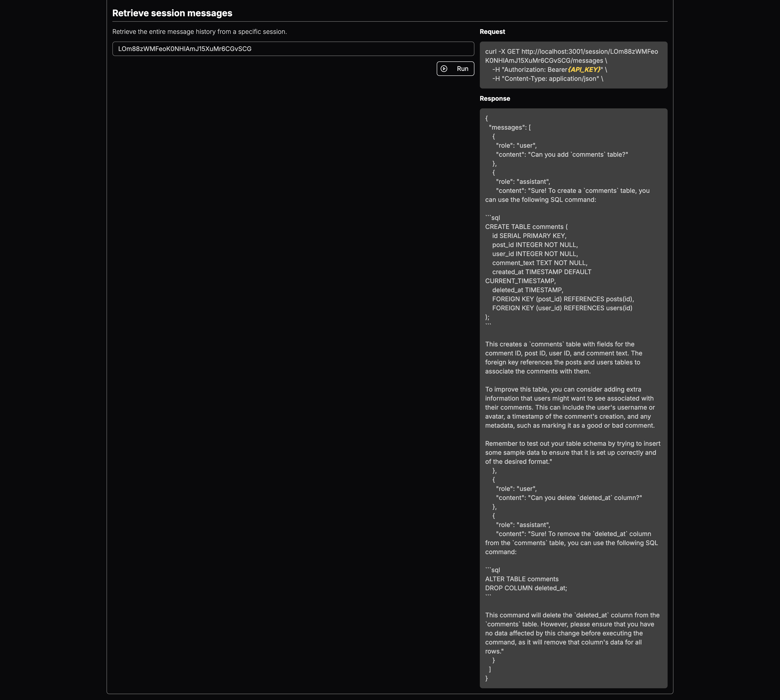Viewport: 780px width, 700px height.
Task: Click the 'id SERIAL PRIMARY KEY,' line
Action: pos(529,236)
